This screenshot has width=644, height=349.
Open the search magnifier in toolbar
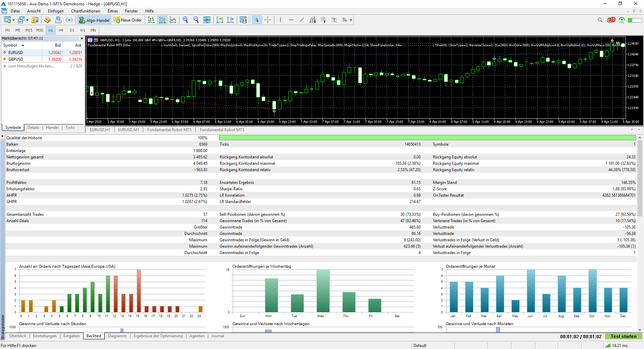coord(600,20)
